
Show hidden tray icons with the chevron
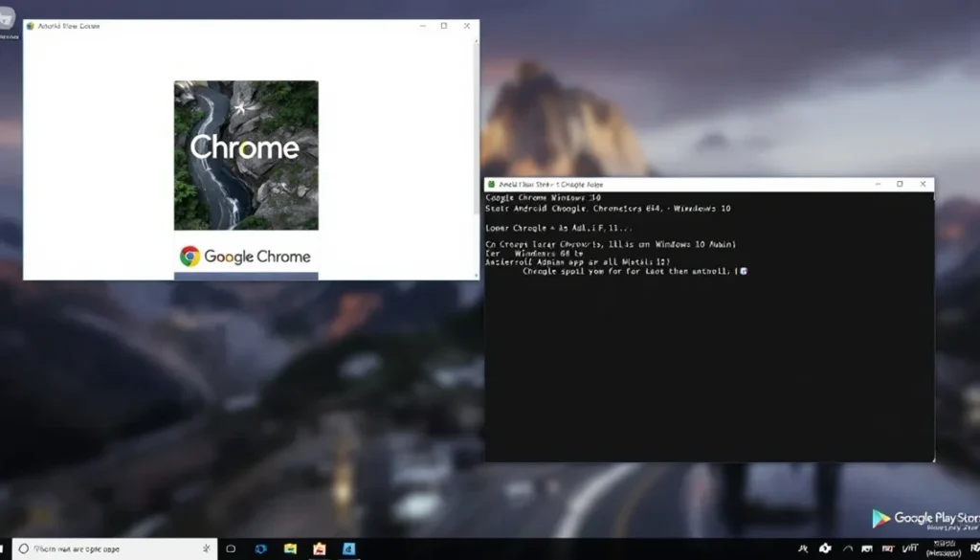click(848, 549)
